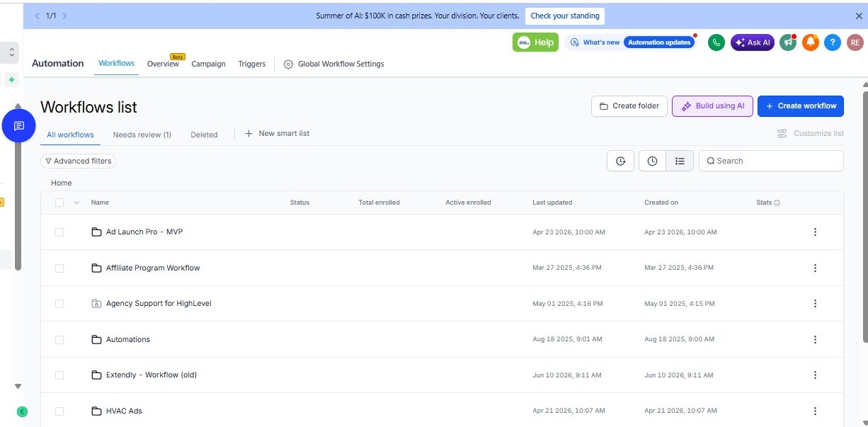Check the Automations row checkbox

pyautogui.click(x=59, y=339)
